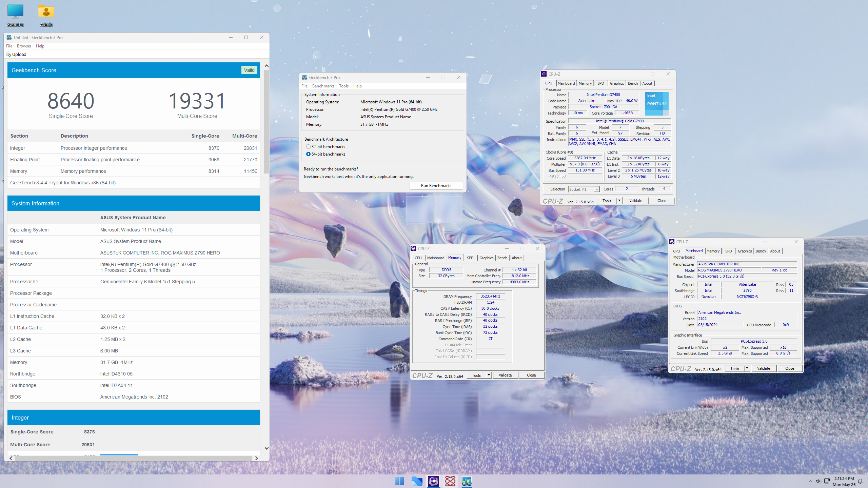Switch to Bench tab in CPU-Z CPU window

tap(633, 83)
